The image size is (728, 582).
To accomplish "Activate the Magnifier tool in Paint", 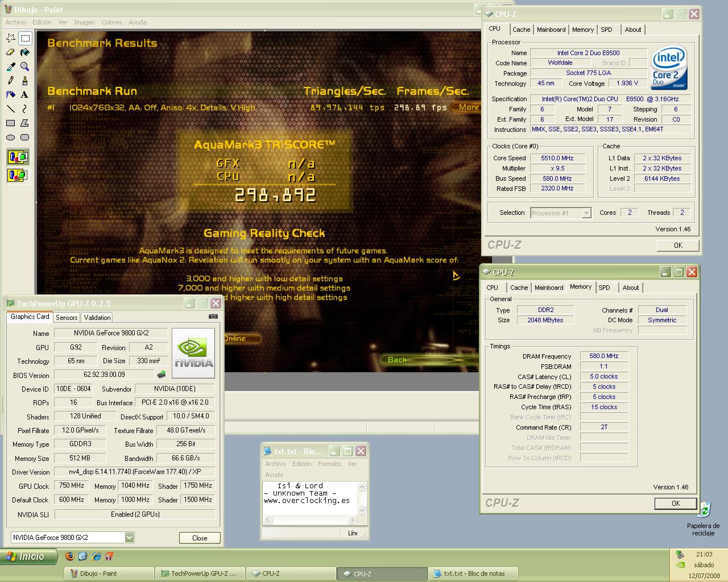I will 25,66.
